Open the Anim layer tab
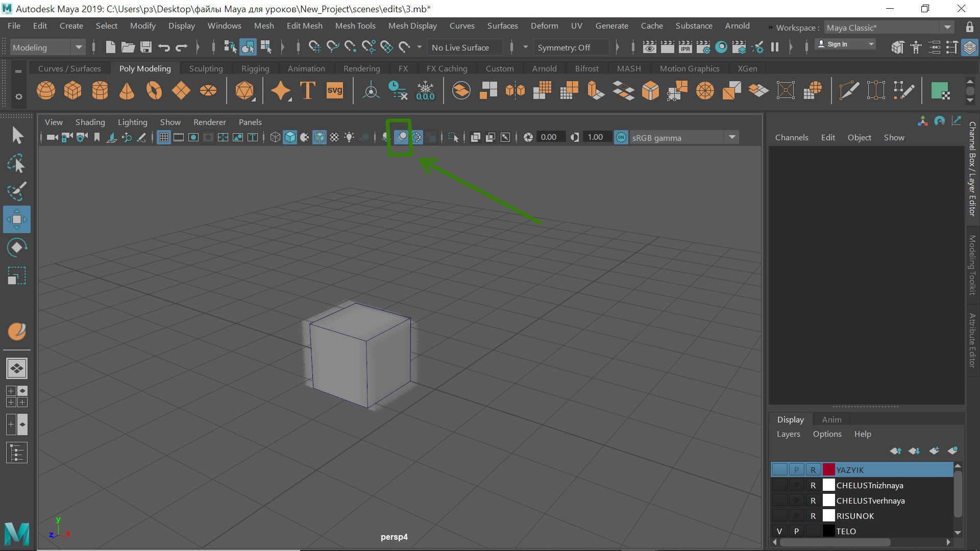Viewport: 980px width, 551px height. [x=831, y=419]
